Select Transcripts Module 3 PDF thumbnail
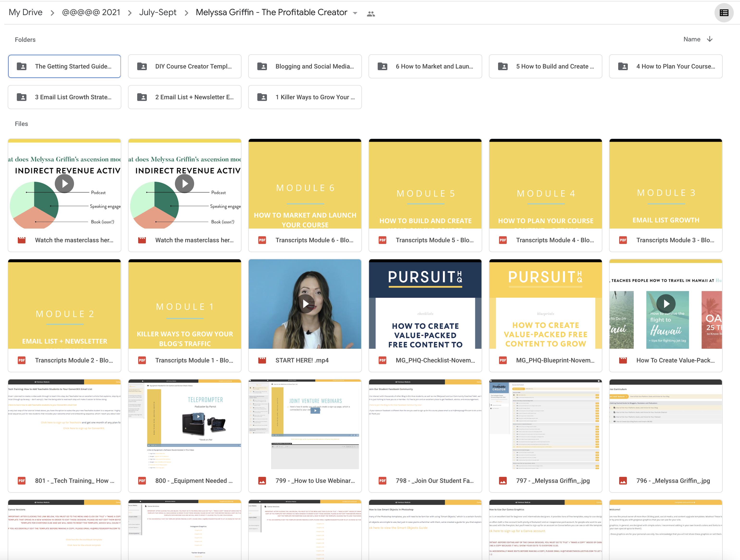 pos(666,184)
